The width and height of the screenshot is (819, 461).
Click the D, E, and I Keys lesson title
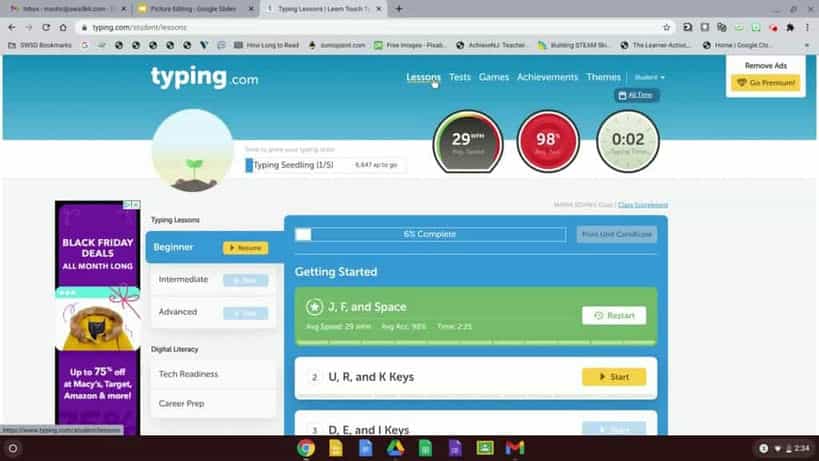pyautogui.click(x=369, y=430)
